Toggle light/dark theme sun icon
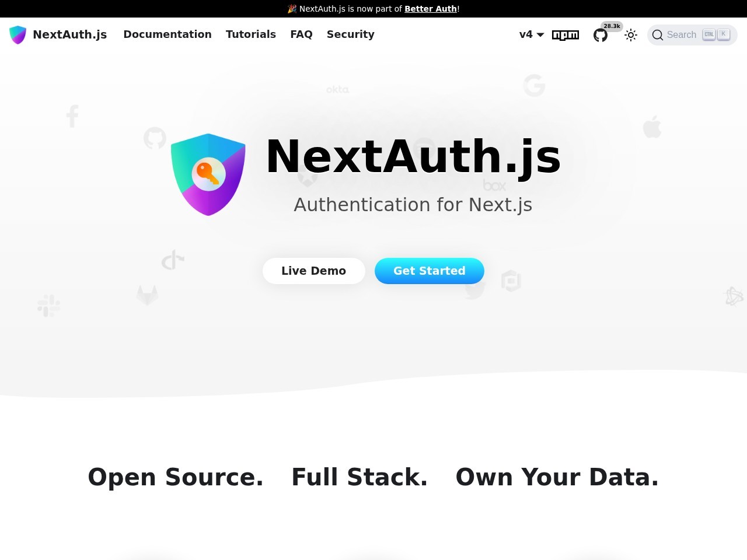Image resolution: width=747 pixels, height=560 pixels. [631, 35]
